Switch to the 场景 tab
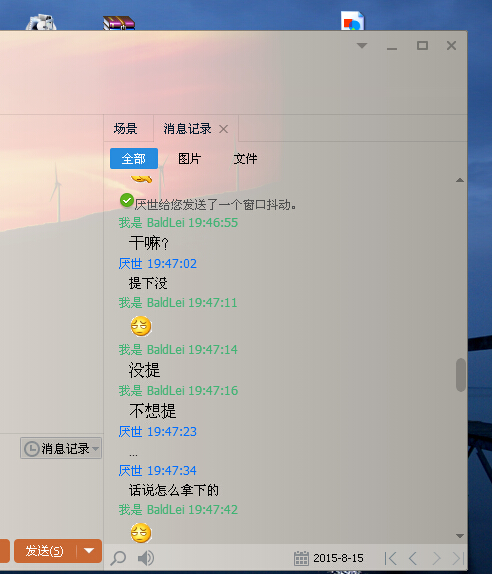Screen dimensions: 492x574 pyautogui.click(x=126, y=128)
